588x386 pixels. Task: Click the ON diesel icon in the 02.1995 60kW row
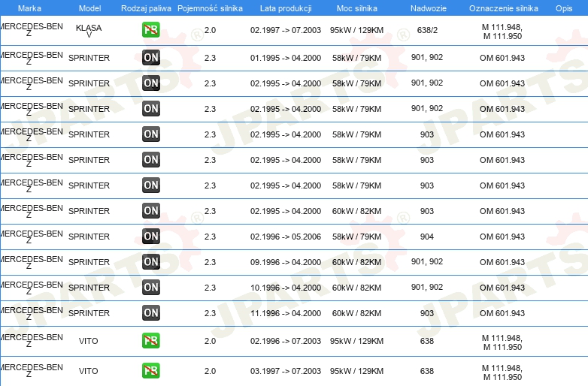click(150, 211)
